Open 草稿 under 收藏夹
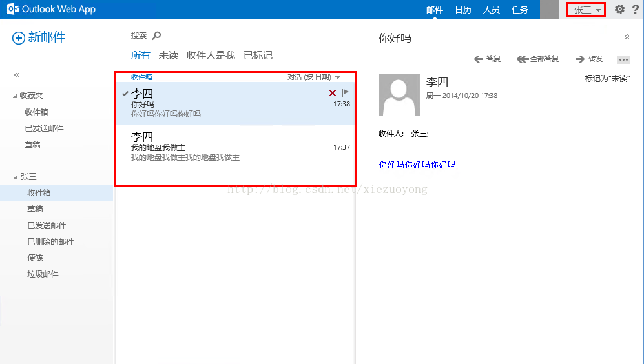Image resolution: width=644 pixels, height=364 pixels. [32, 145]
